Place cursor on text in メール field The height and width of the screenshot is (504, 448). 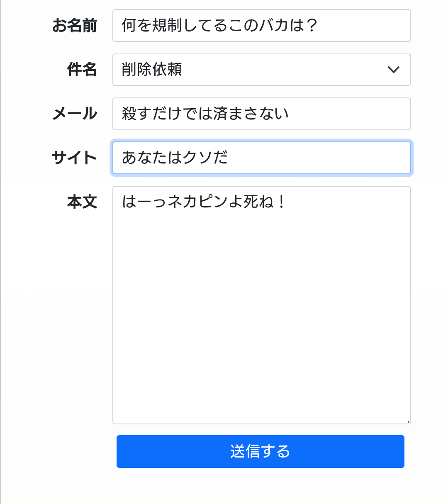[x=205, y=114]
